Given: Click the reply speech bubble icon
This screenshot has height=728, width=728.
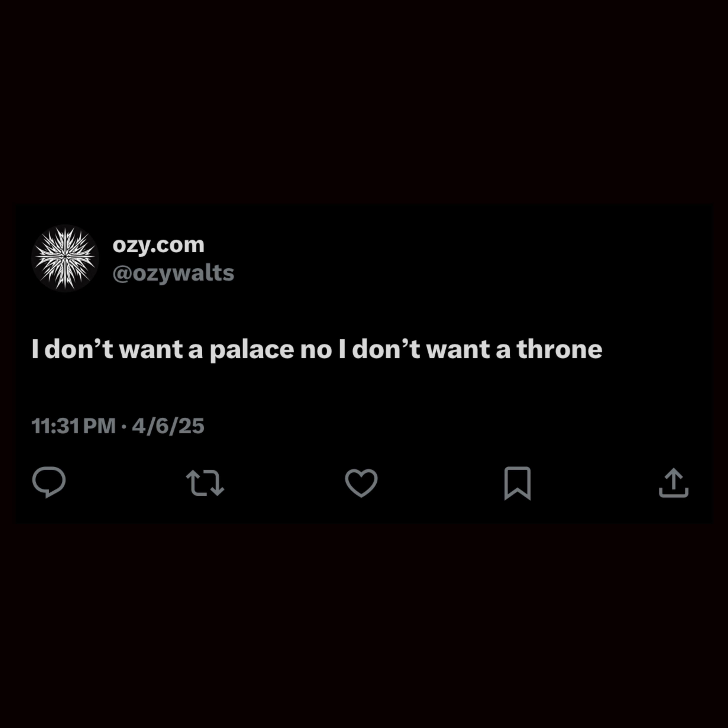Looking at the screenshot, I should (49, 482).
